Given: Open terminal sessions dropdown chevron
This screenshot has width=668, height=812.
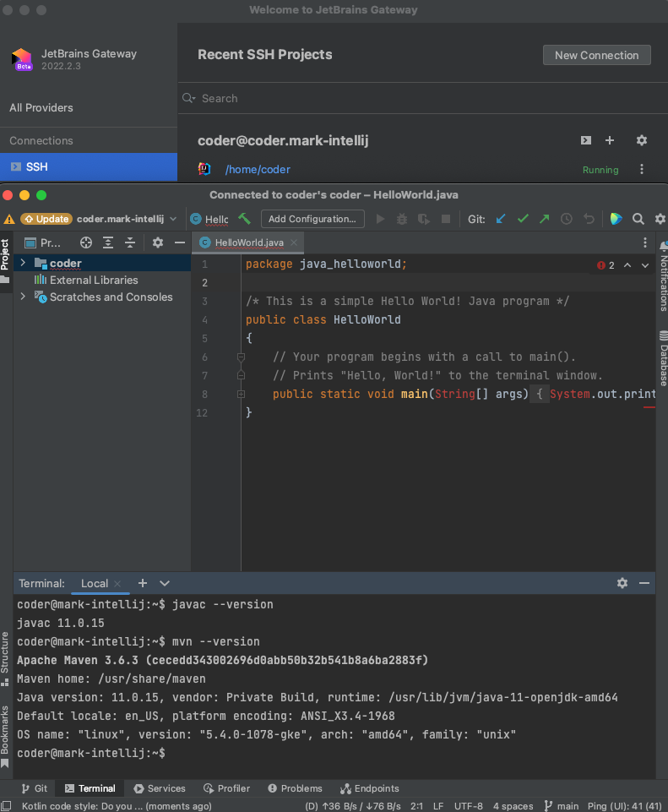Looking at the screenshot, I should coord(165,583).
